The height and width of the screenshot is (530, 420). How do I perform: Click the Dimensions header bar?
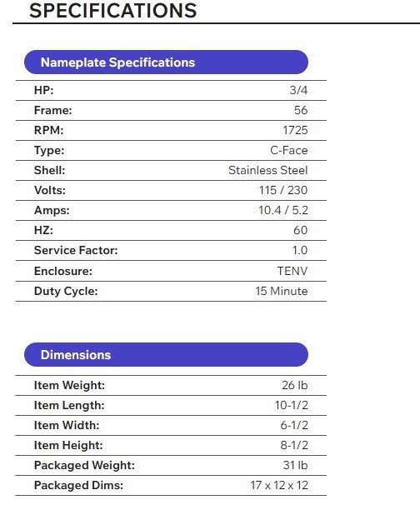[166, 354]
